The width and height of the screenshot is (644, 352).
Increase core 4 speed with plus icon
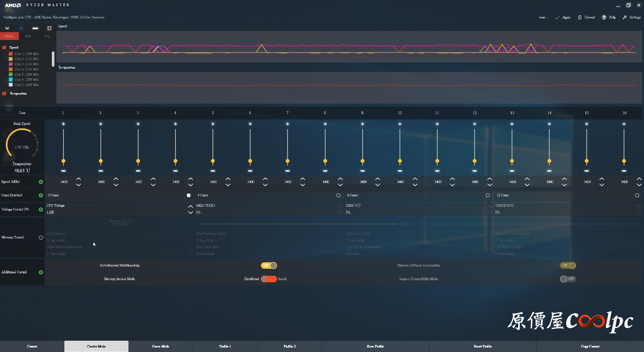coord(175,124)
